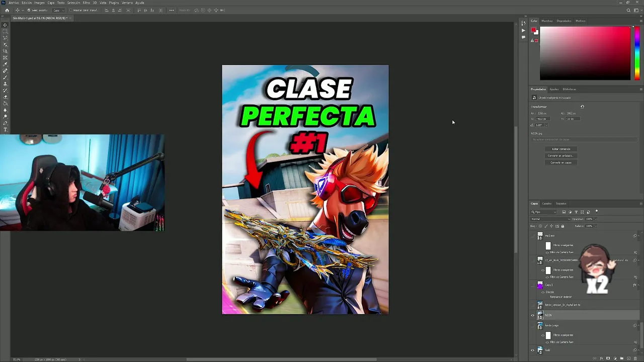Viewport: 644px width, 362px height.
Task: Select the Spot Healing Brush tool
Action: coord(5,71)
